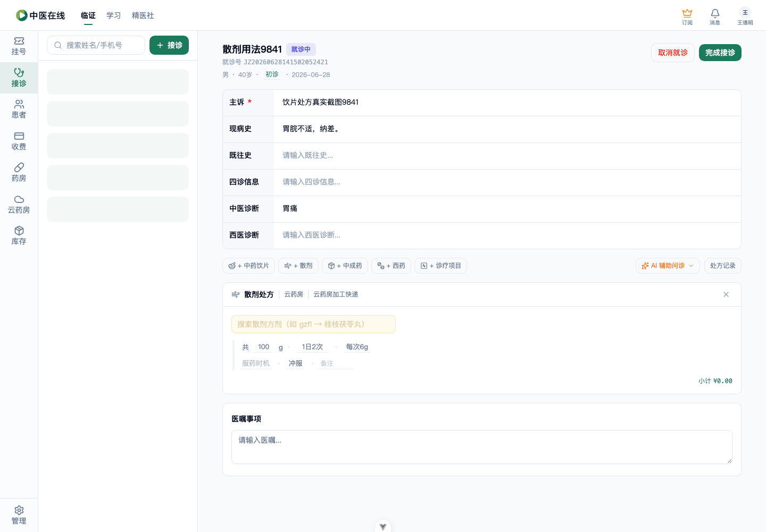Select the 接诊 sidebar icon
Screen dimensions: 766x532
point(19,78)
